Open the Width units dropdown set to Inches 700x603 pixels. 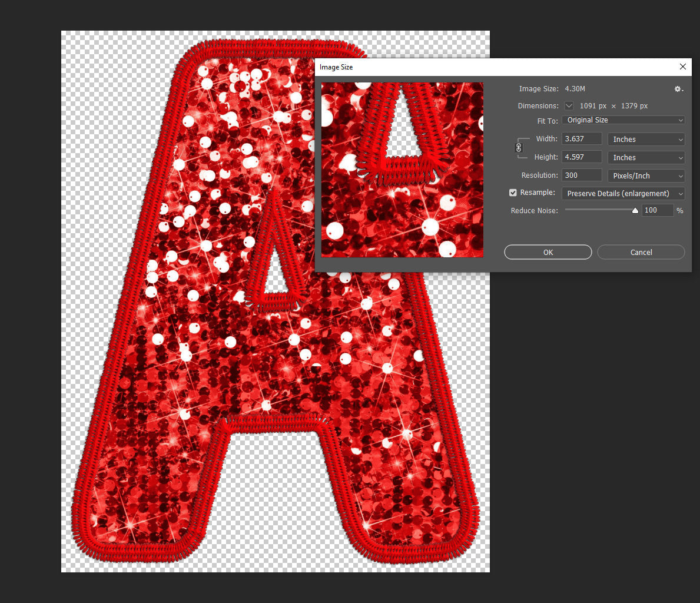646,139
